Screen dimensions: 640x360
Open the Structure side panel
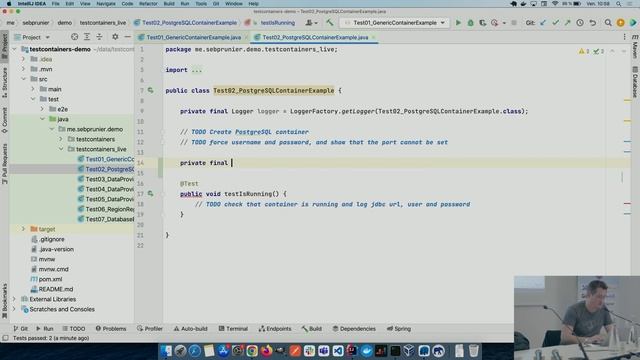coord(4,83)
